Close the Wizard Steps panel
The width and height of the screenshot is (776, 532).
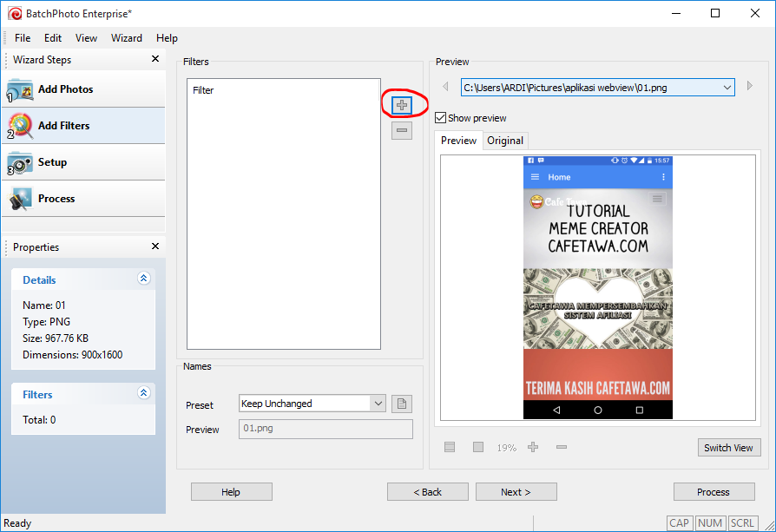tap(155, 59)
